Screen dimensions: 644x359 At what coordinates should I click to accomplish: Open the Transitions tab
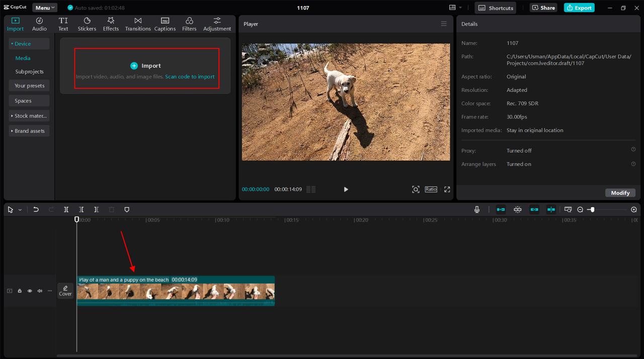click(x=138, y=24)
